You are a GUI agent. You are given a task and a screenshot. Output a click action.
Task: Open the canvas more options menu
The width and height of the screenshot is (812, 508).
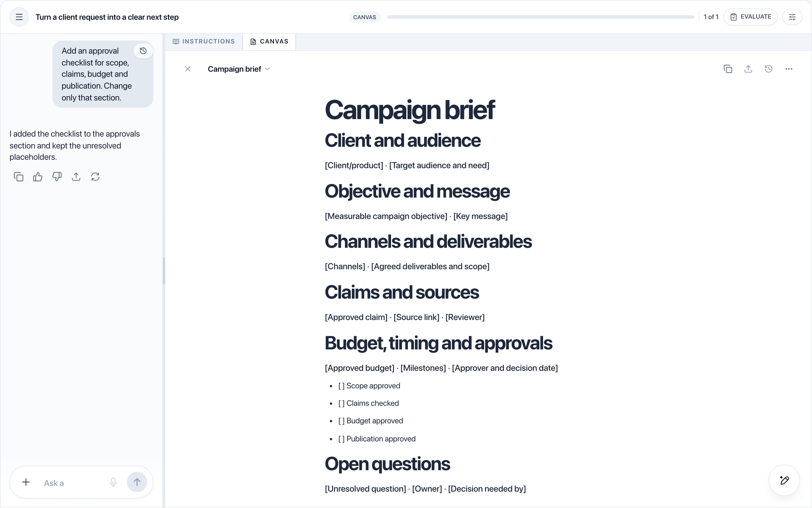(x=789, y=69)
